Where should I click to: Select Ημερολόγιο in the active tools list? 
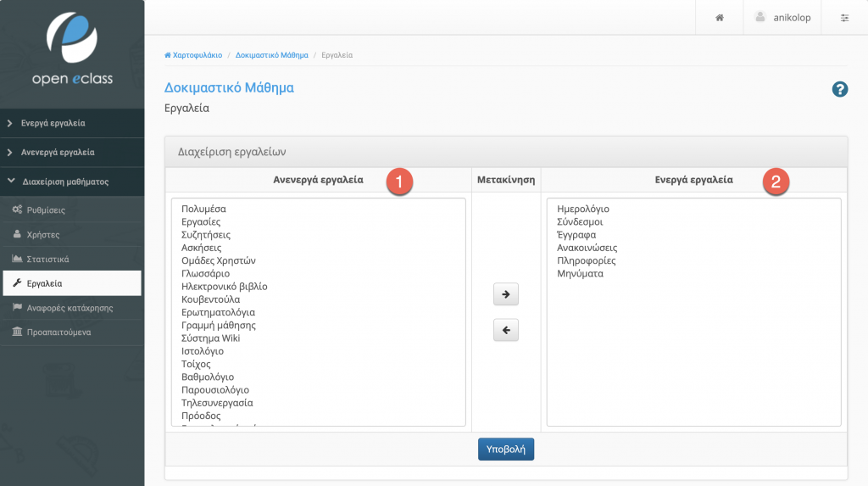583,209
